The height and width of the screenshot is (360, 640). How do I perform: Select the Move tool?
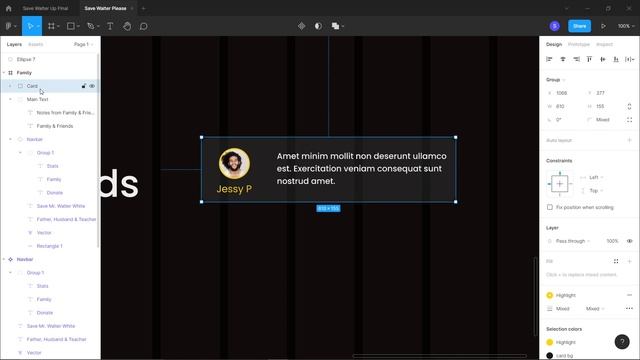pyautogui.click(x=30, y=26)
